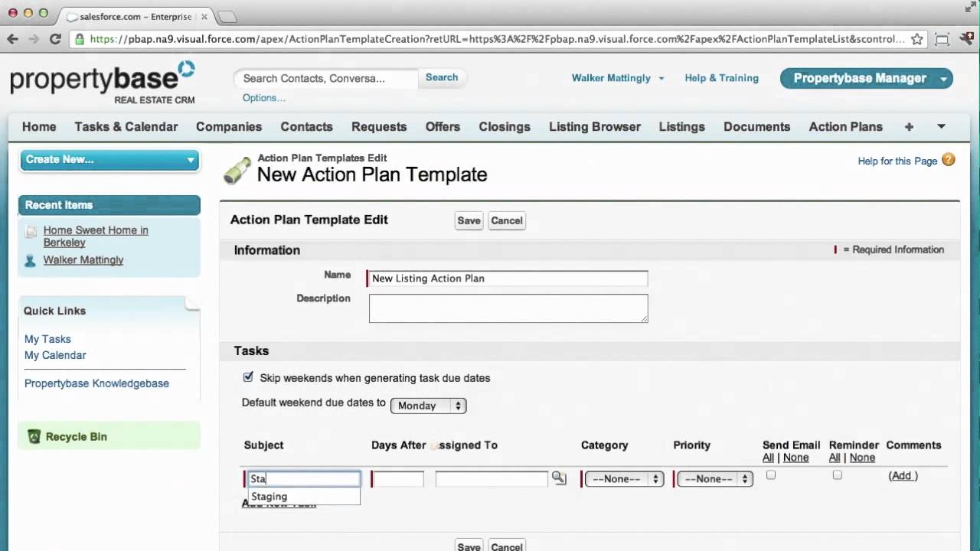Select All under Reminder
The width and height of the screenshot is (980, 551).
pos(835,458)
